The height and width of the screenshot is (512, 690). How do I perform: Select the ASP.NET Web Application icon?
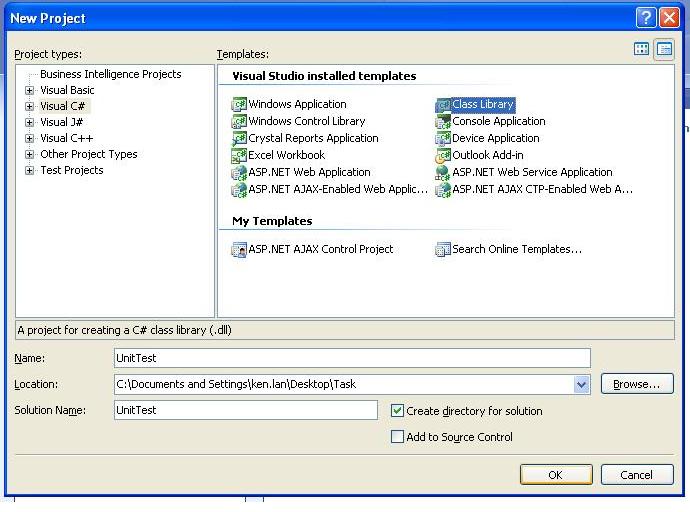(239, 172)
